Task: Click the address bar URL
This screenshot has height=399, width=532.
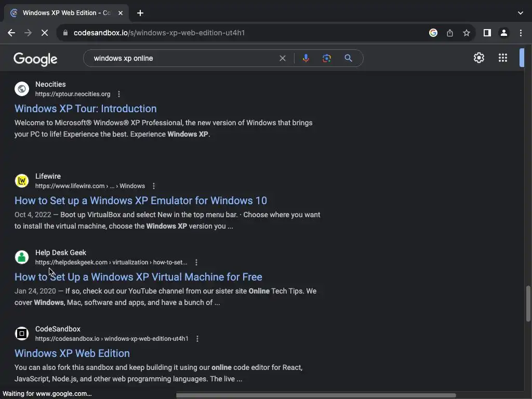Action: coord(159,33)
